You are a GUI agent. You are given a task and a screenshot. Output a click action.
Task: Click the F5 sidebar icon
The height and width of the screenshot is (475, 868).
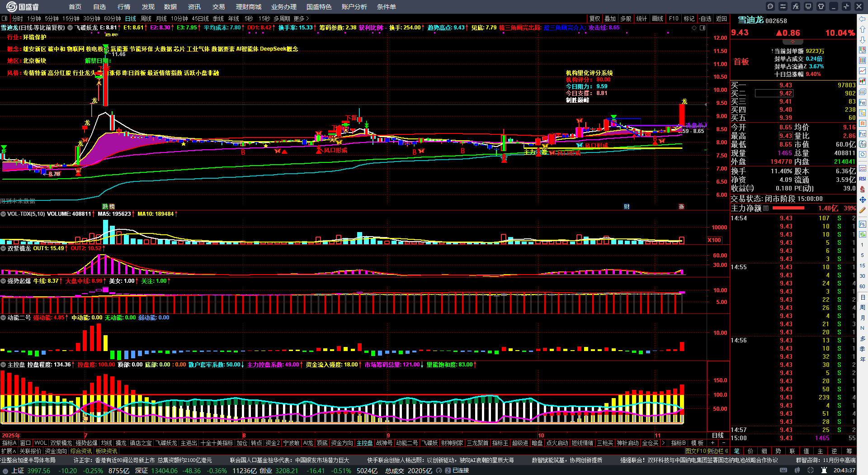pyautogui.click(x=863, y=224)
